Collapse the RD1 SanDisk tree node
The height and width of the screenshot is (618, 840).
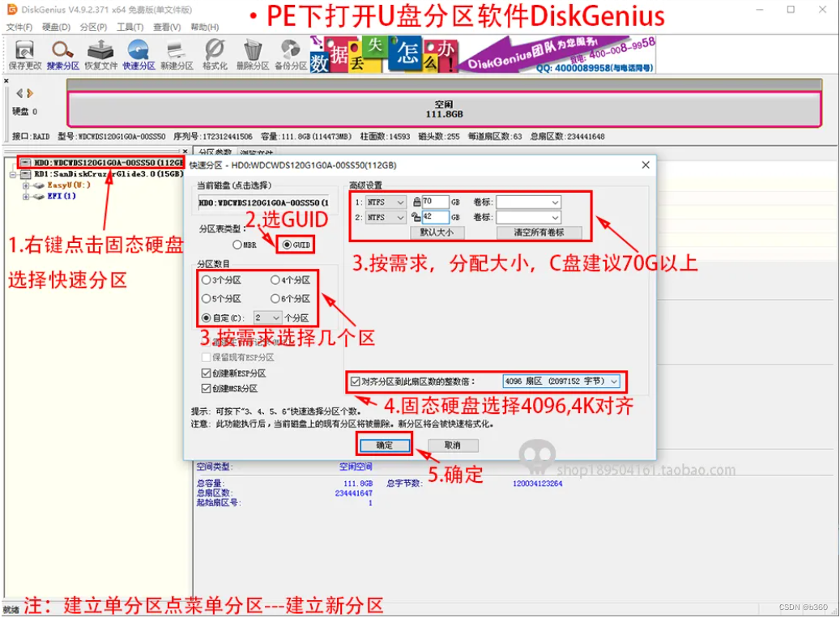click(x=13, y=175)
